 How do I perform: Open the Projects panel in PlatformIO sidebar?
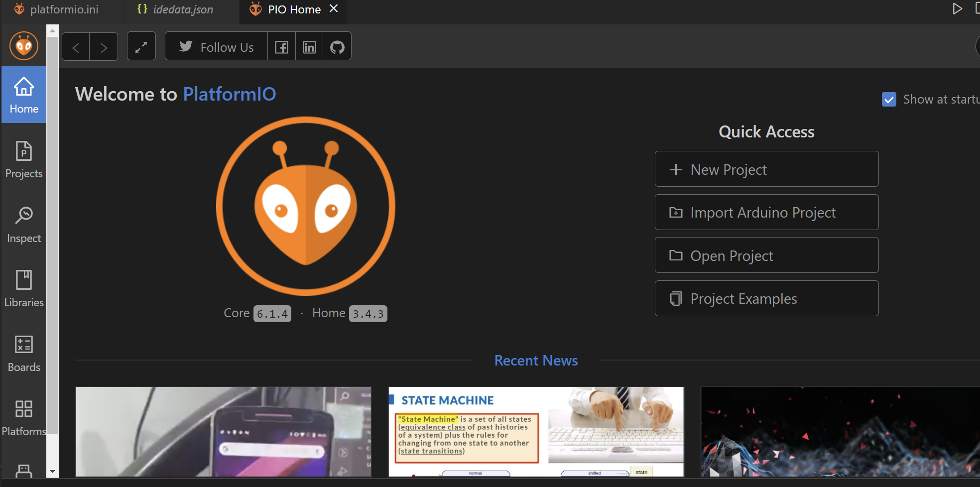23,159
